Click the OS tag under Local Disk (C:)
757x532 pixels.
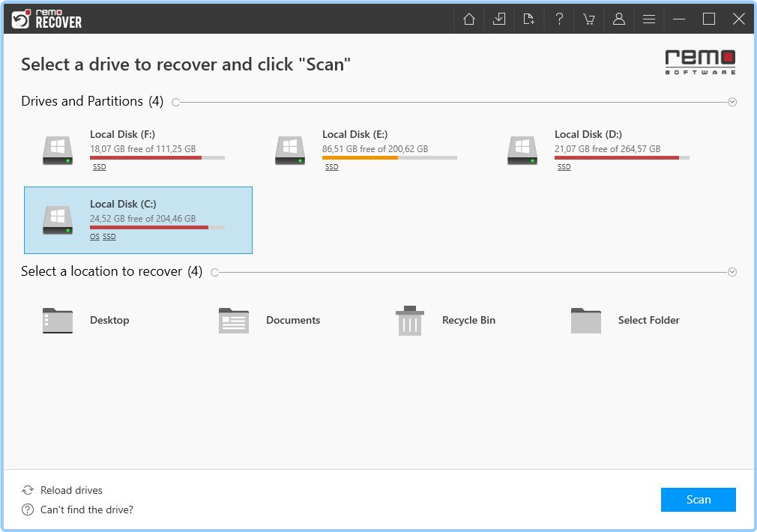[94, 237]
